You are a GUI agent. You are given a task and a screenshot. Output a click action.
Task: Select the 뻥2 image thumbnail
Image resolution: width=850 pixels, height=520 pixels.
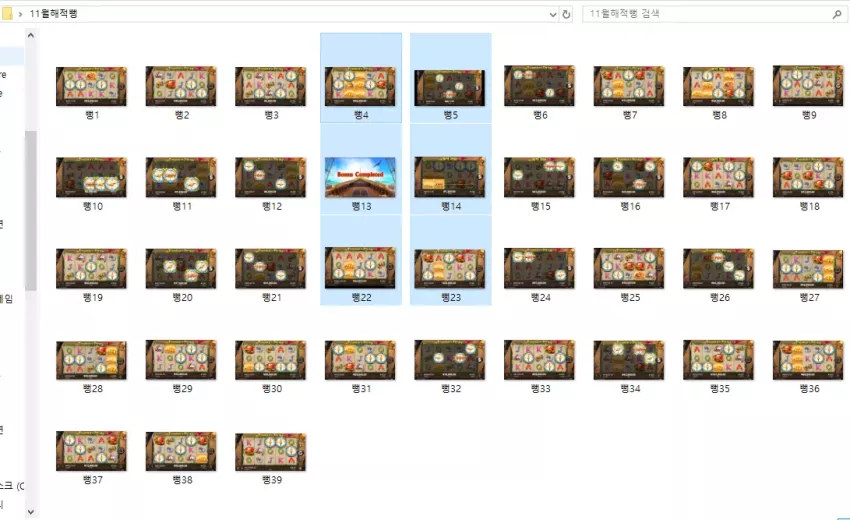click(x=181, y=86)
